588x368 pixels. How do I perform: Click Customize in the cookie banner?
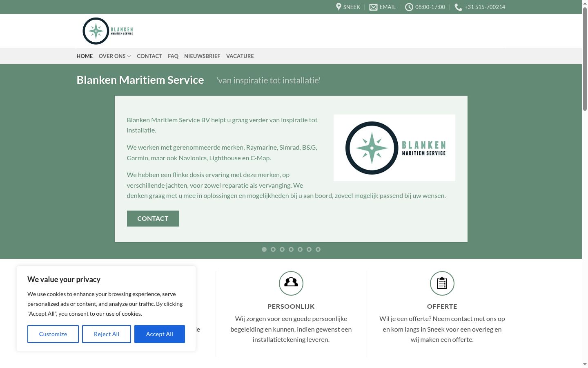pyautogui.click(x=53, y=334)
